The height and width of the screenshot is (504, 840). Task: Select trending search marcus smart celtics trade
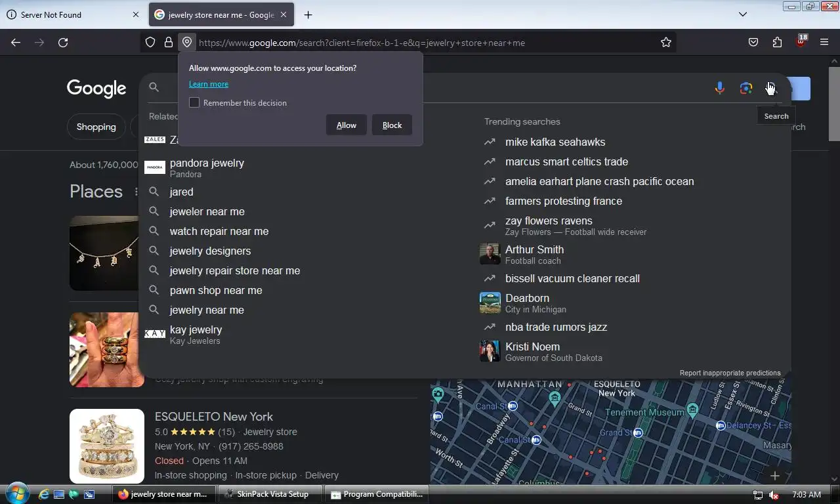(566, 162)
